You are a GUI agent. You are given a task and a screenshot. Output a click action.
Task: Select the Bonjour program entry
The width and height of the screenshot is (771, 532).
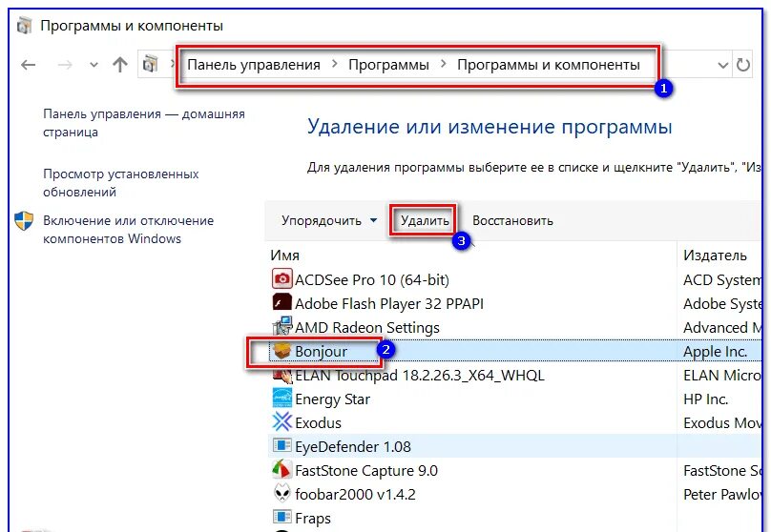tap(321, 351)
